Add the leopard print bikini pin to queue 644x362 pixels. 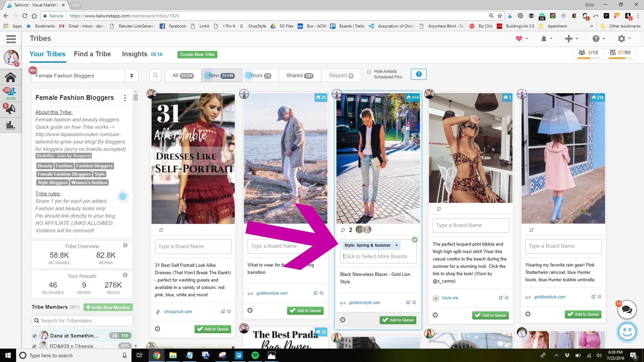pos(491,315)
